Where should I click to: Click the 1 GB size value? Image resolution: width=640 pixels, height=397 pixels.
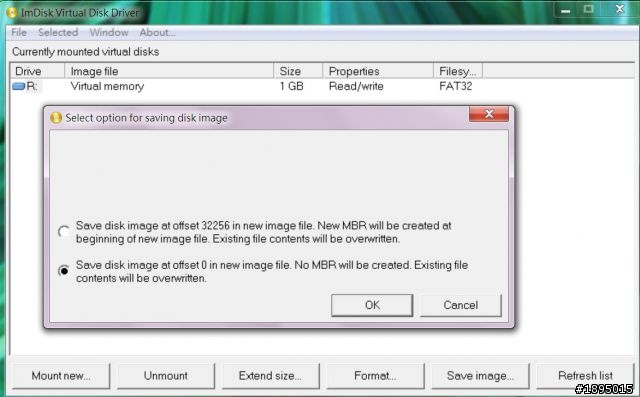point(291,86)
